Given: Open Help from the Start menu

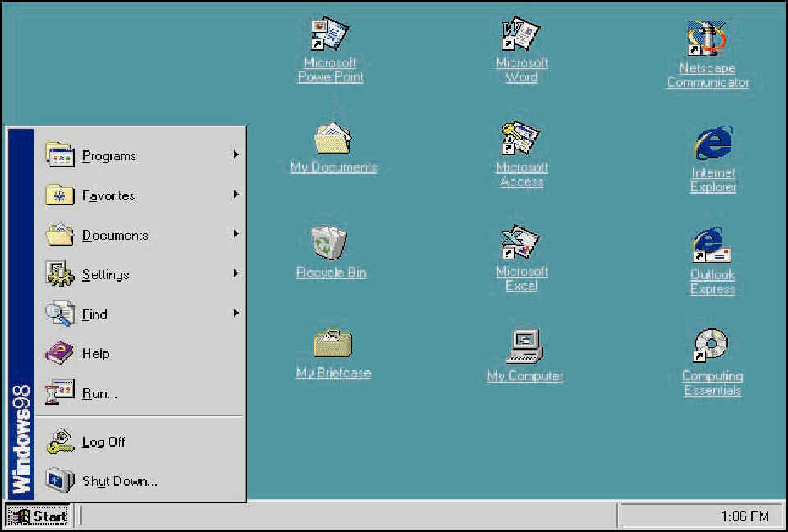Looking at the screenshot, I should click(x=140, y=354).
